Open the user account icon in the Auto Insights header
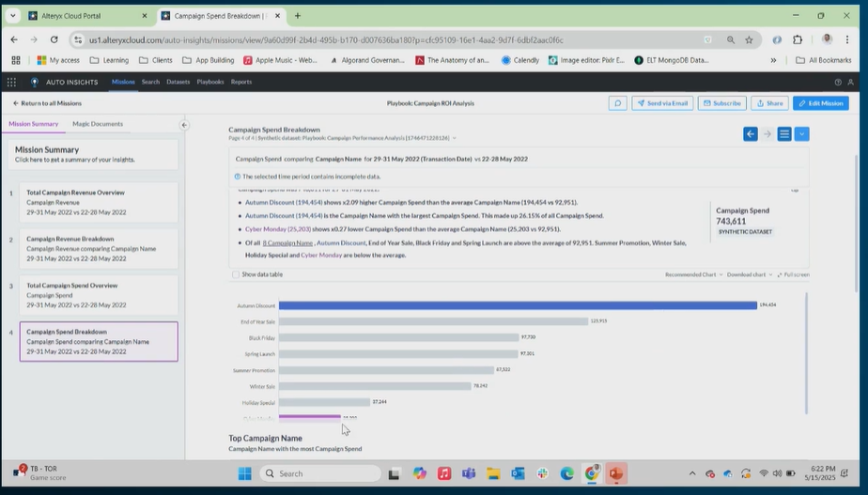This screenshot has width=868, height=495. (851, 82)
